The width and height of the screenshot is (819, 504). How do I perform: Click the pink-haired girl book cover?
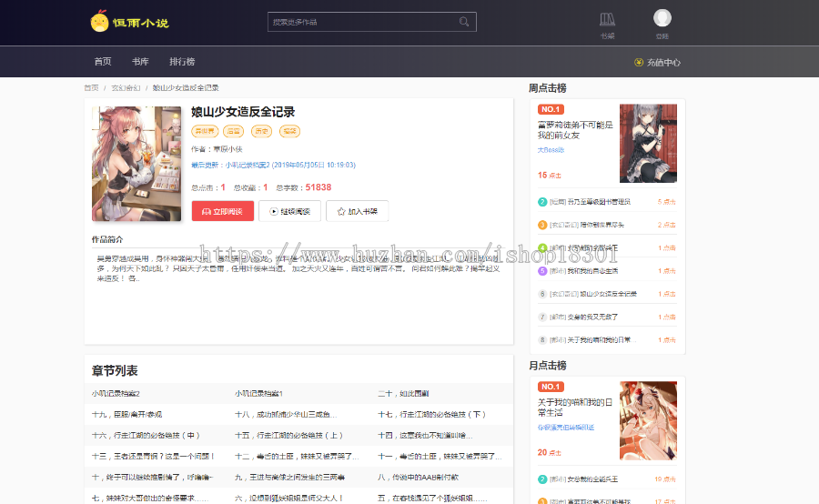point(136,164)
